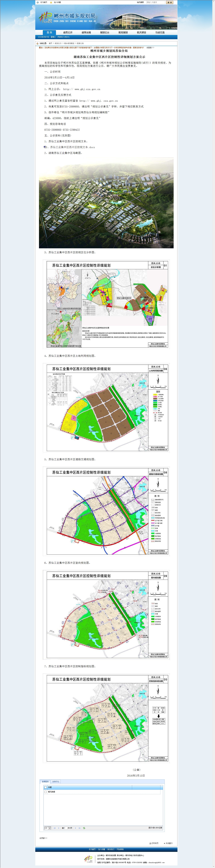Go to previous page of comment list
215x868 pixels.
59,828
